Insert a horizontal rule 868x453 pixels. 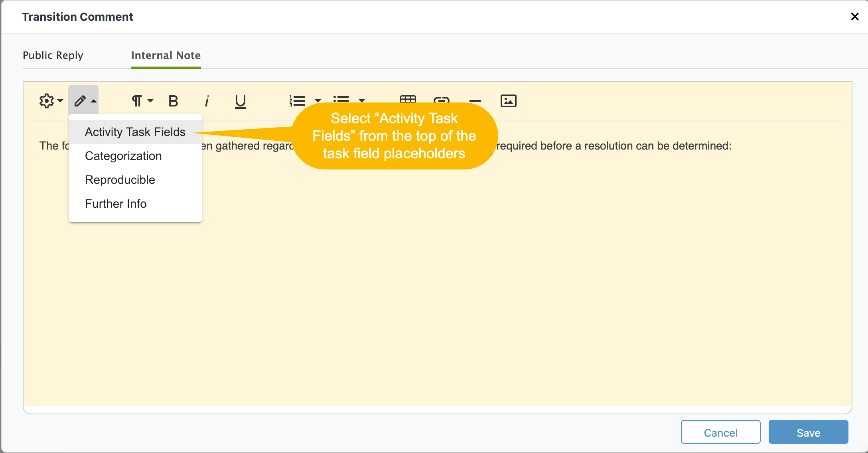[x=475, y=101]
